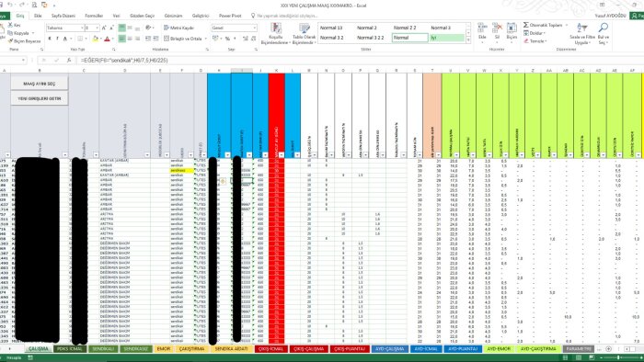Click the YENİ GİRİŞLERİ GETİR button
644x362 pixels.
pos(40,98)
